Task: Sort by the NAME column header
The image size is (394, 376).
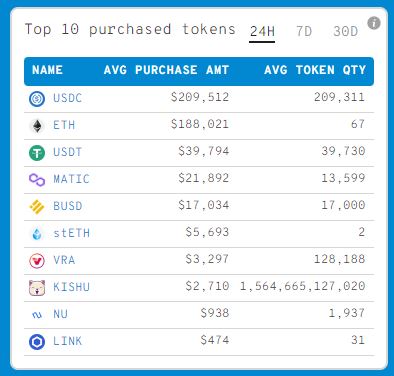Action: (x=47, y=70)
